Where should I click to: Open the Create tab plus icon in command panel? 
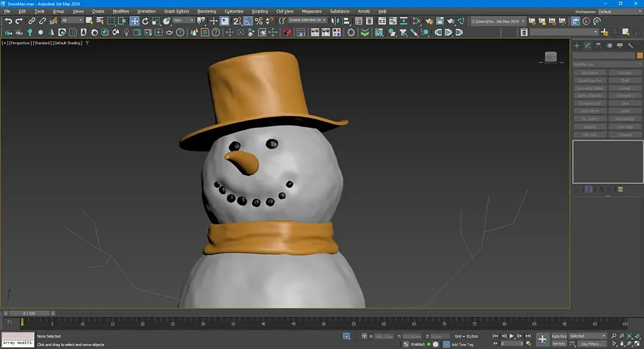tap(577, 46)
